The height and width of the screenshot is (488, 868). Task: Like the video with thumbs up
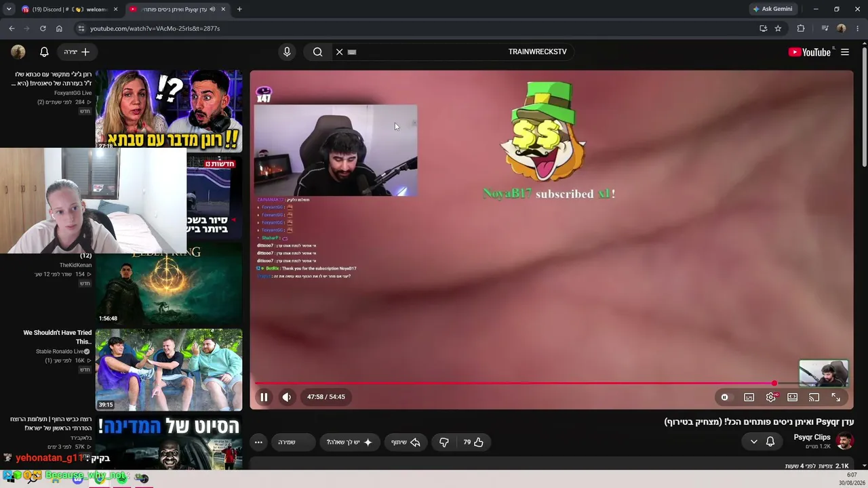(x=473, y=442)
